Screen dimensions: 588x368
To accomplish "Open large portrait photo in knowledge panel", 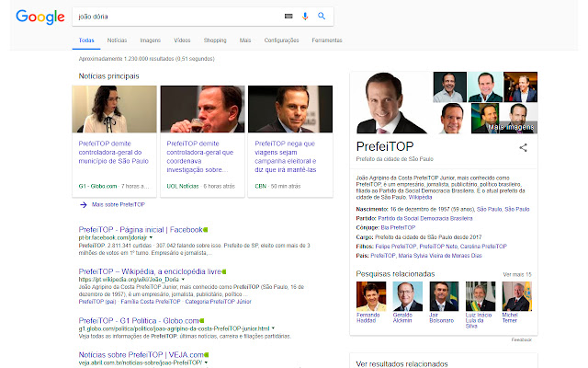I will (x=391, y=103).
